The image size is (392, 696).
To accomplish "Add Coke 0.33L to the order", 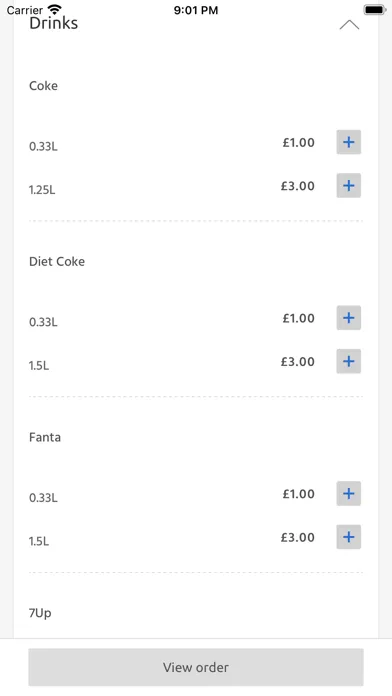I will point(348,142).
